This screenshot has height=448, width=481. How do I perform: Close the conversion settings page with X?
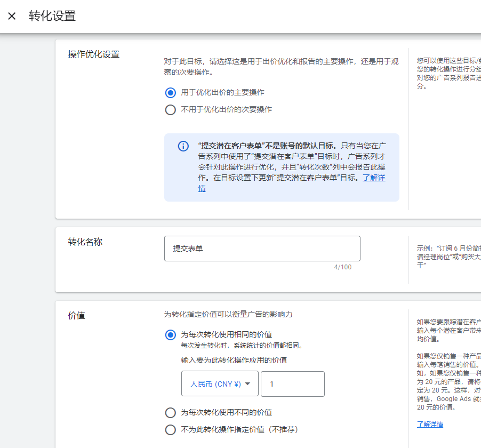(12, 16)
